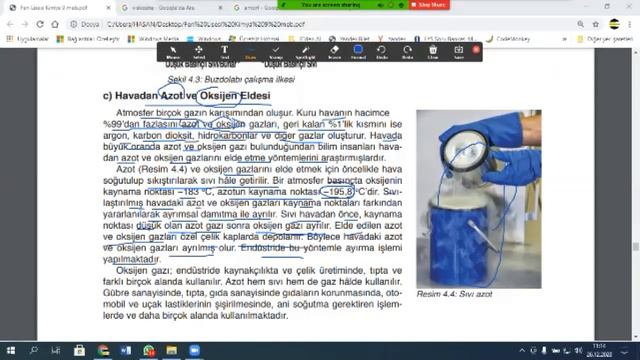Close the second browser tab

point(220,8)
